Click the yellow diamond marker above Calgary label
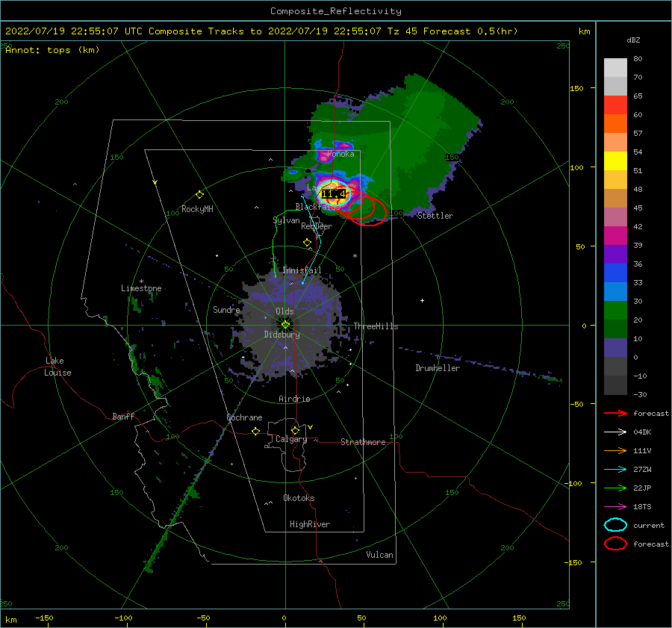 pyautogui.click(x=295, y=430)
